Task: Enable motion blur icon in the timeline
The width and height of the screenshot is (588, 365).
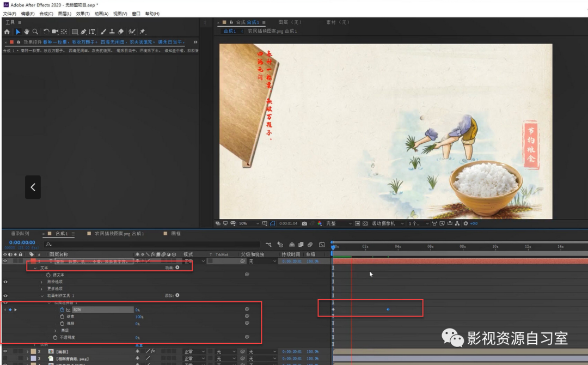Action: [310, 245]
